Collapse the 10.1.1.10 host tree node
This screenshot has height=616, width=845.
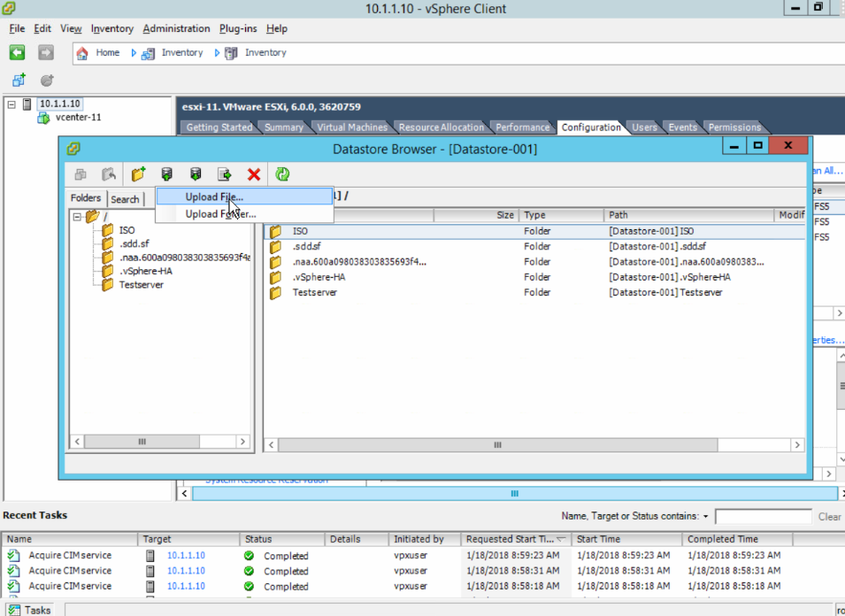coord(12,104)
